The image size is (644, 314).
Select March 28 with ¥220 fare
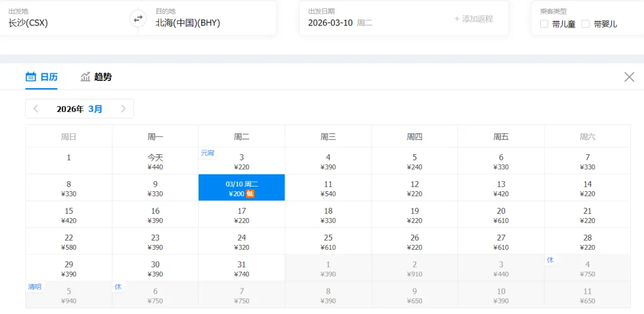tap(588, 241)
